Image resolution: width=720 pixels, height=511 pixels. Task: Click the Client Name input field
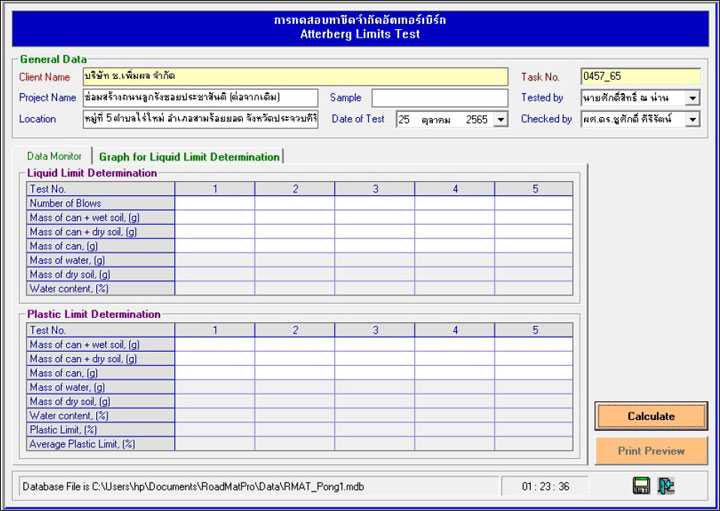pos(295,76)
